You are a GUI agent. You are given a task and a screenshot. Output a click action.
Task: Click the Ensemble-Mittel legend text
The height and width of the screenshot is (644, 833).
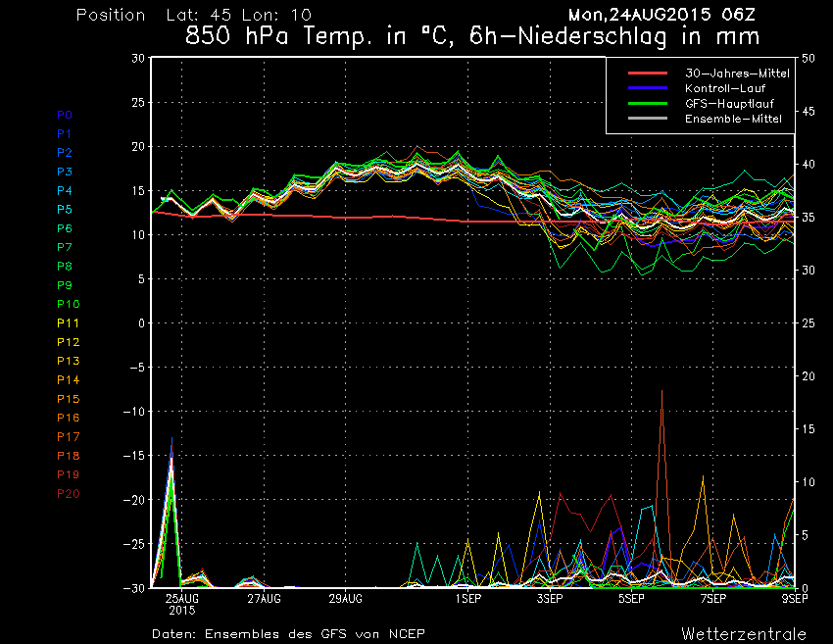(x=734, y=119)
